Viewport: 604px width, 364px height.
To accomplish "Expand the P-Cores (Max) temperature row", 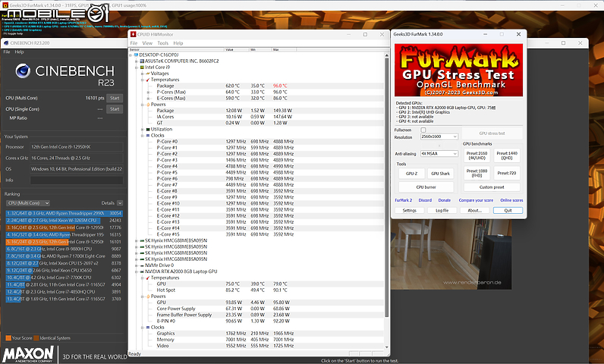I will [148, 93].
